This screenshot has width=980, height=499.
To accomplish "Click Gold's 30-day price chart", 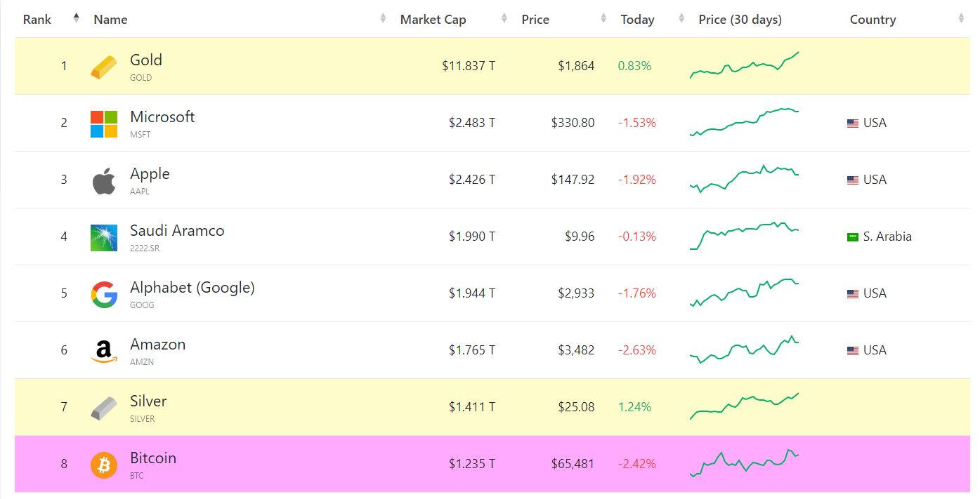I will click(x=745, y=65).
